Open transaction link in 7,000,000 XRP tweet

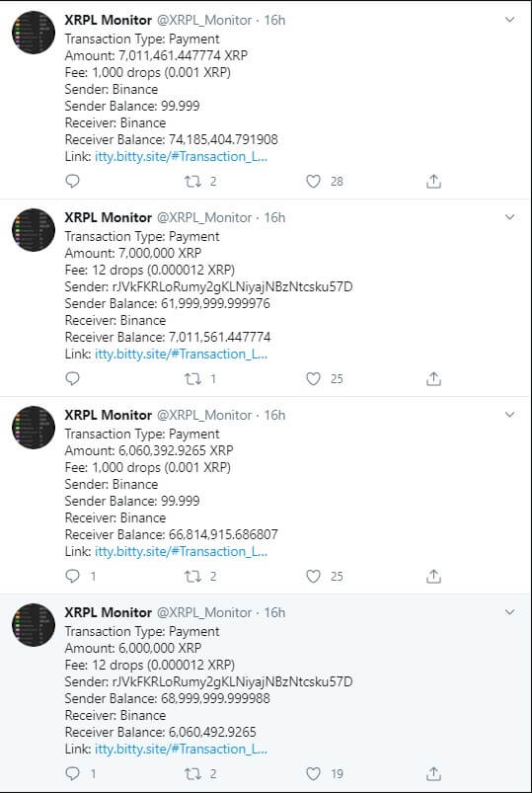[181, 354]
